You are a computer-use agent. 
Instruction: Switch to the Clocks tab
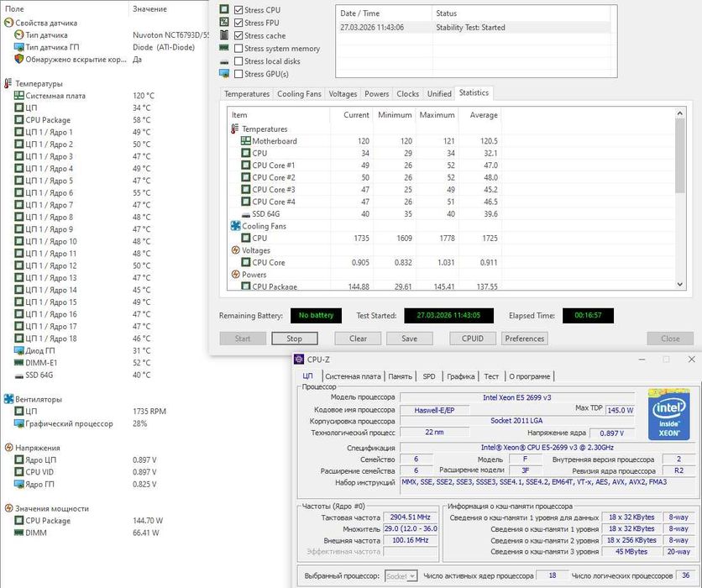[407, 93]
